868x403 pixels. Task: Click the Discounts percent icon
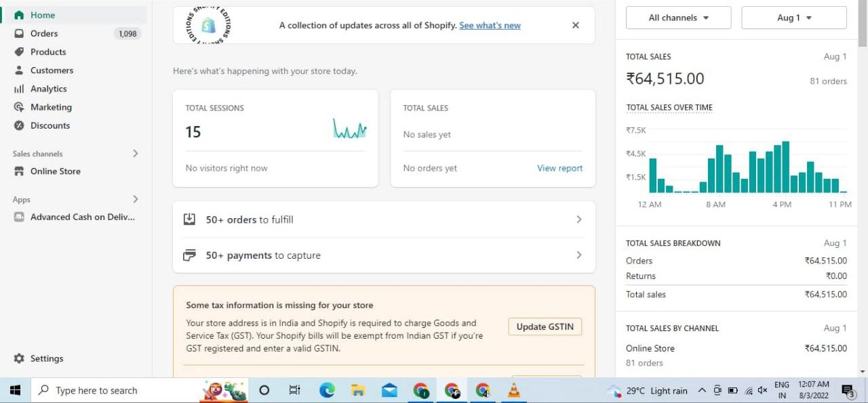pyautogui.click(x=19, y=125)
